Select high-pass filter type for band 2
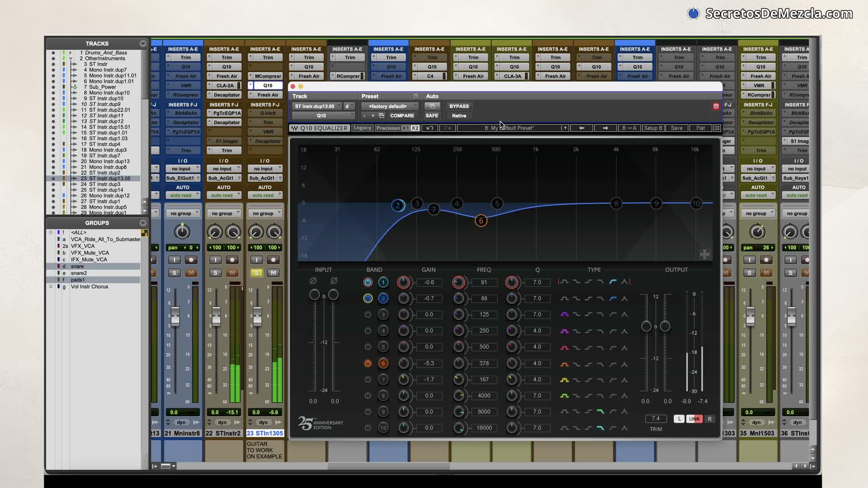 (613, 298)
